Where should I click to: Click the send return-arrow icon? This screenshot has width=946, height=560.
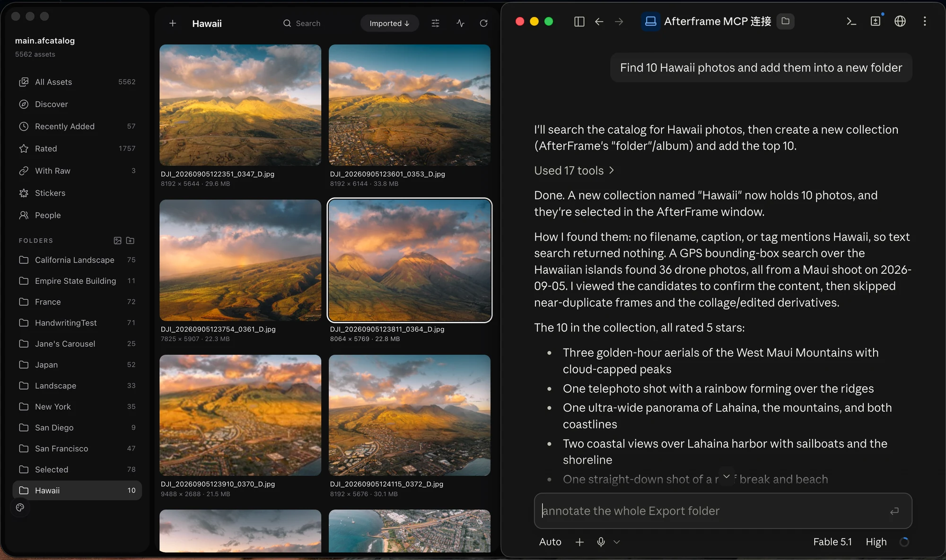pos(894,511)
